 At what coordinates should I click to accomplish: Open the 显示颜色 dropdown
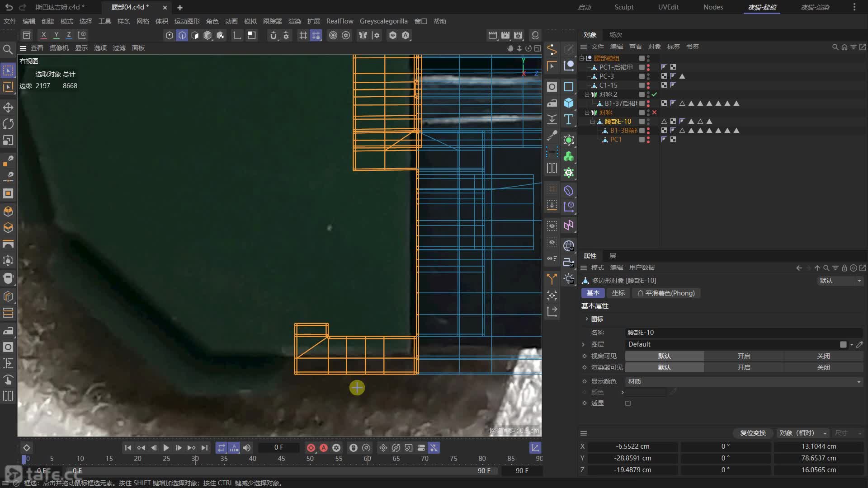tap(744, 382)
